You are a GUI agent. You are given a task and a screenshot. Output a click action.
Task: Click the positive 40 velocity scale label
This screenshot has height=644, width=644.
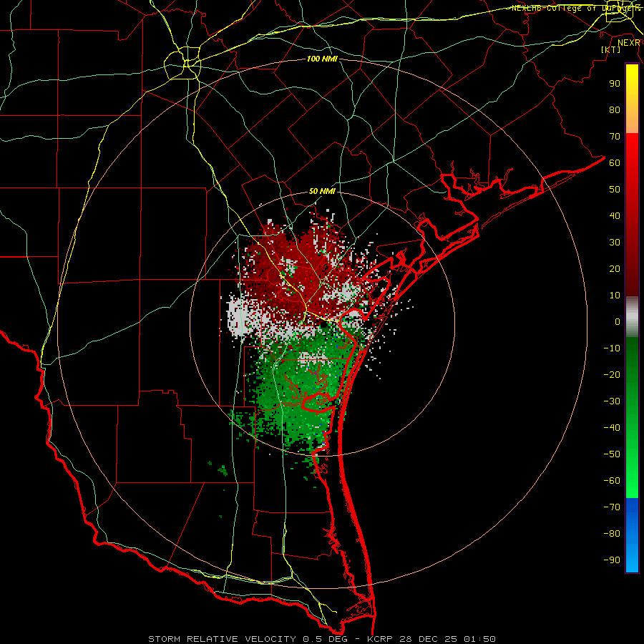pos(615,215)
